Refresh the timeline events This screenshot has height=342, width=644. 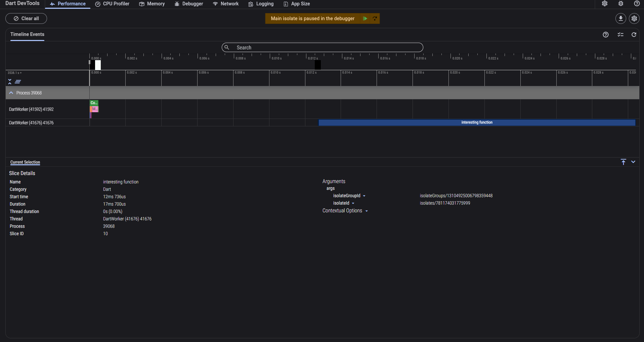[634, 35]
